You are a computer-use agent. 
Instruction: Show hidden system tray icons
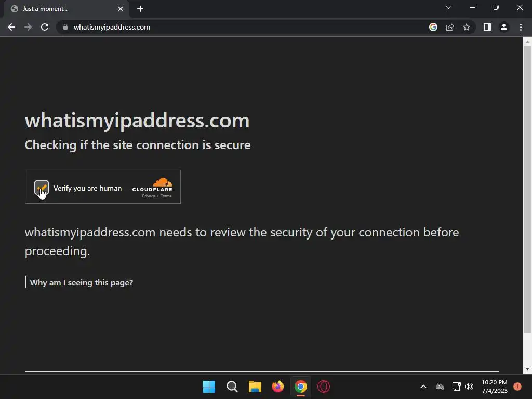[423, 387]
